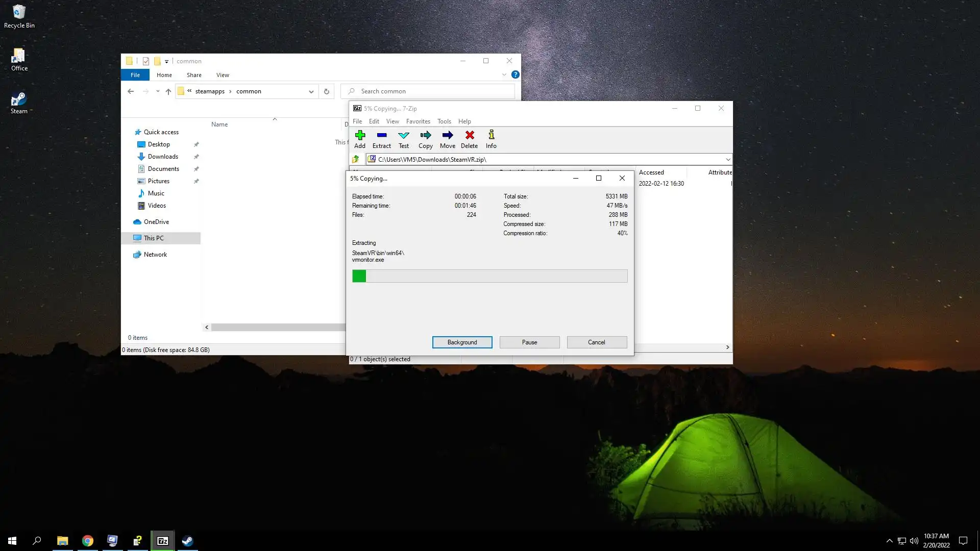Select Downloads in Quick access
The width and height of the screenshot is (980, 551).
pyautogui.click(x=163, y=157)
